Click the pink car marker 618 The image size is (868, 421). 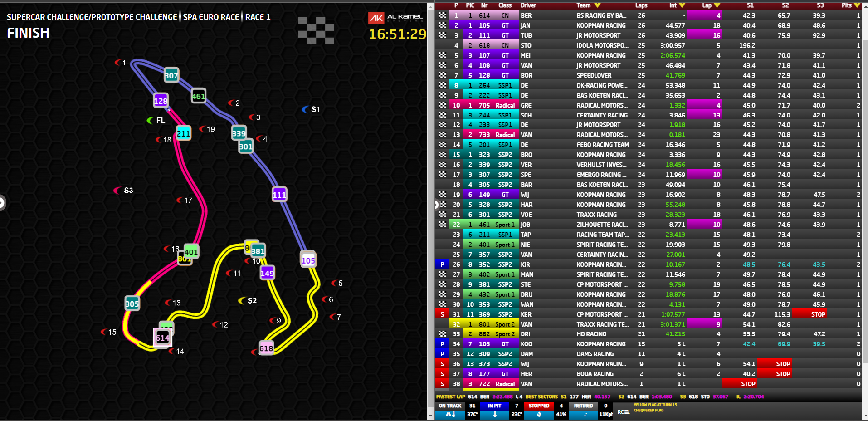point(266,348)
